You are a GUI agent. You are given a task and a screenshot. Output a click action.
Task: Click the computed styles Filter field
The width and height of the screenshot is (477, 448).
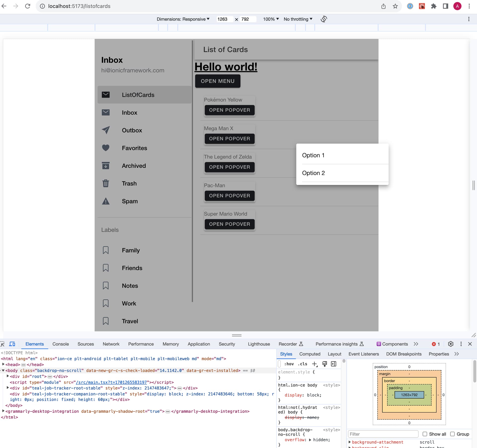(383, 434)
